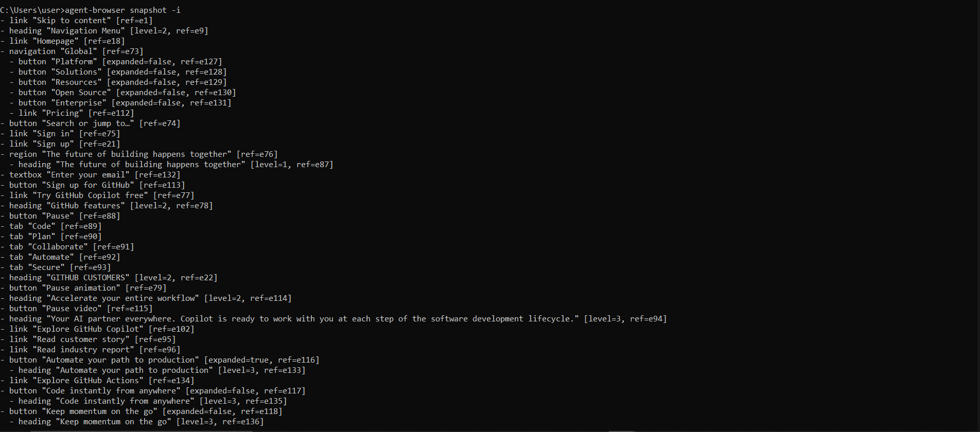Click the "Keep momentum on the go" button line
This screenshot has height=432, width=980.
point(141,411)
